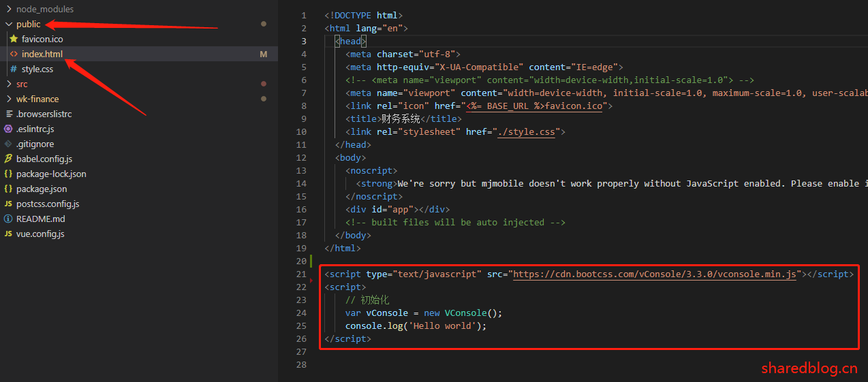Select the wk-finance folder label
The width and height of the screenshot is (868, 382).
coord(37,99)
